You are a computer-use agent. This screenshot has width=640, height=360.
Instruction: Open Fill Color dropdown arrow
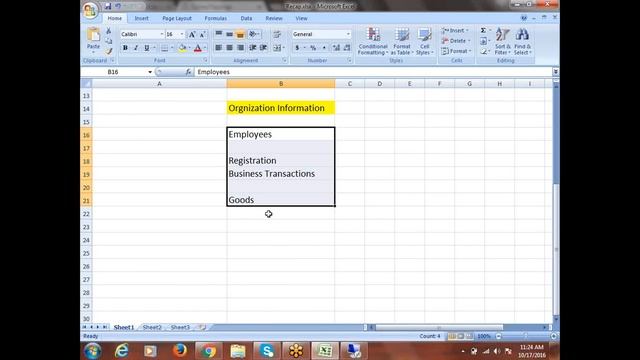(189, 48)
